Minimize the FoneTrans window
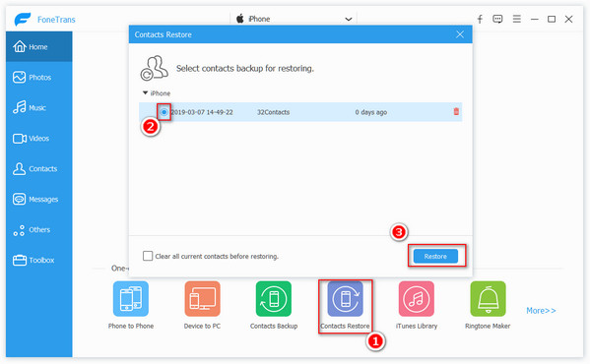590x364 pixels. (534, 19)
